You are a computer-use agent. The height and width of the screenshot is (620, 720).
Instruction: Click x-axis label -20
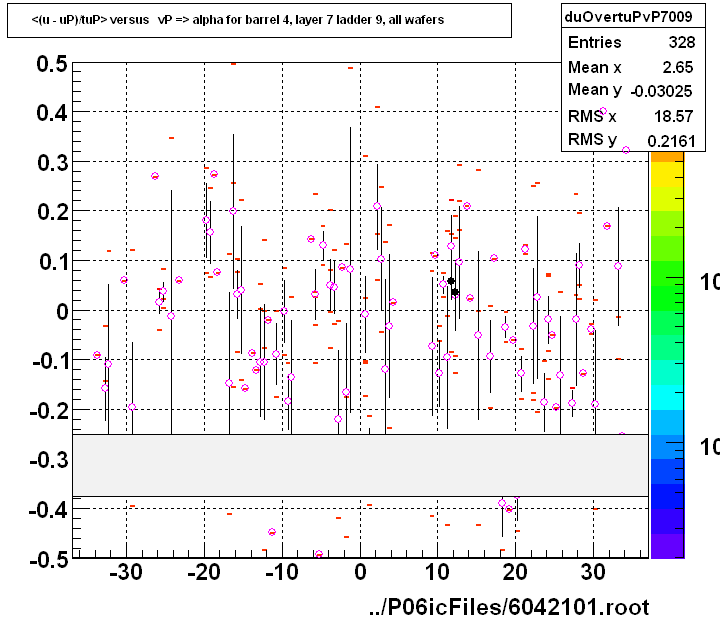(x=204, y=573)
